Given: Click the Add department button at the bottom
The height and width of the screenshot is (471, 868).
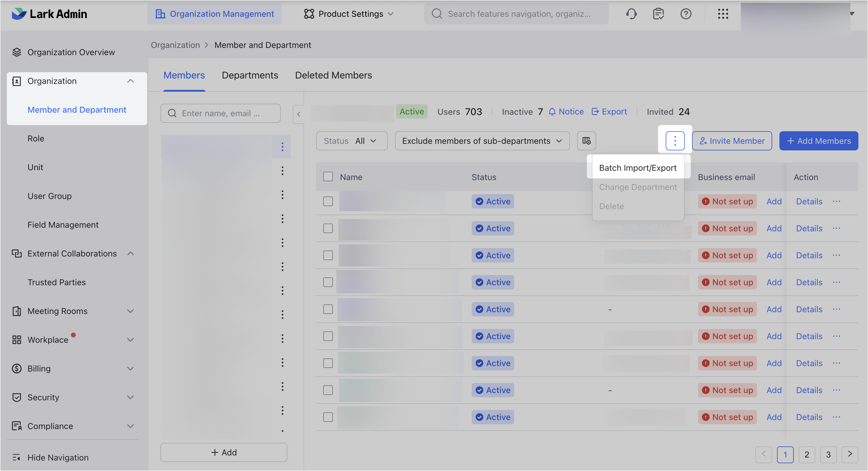Looking at the screenshot, I should (224, 452).
